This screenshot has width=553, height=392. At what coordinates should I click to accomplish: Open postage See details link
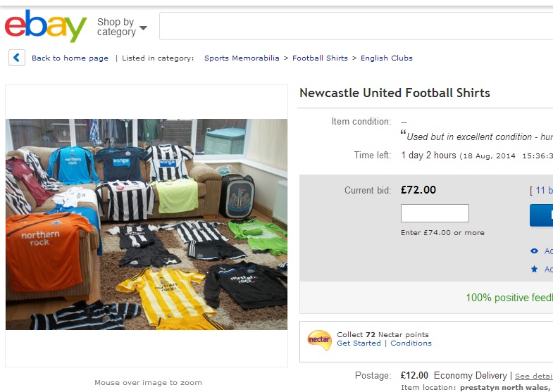[533, 377]
